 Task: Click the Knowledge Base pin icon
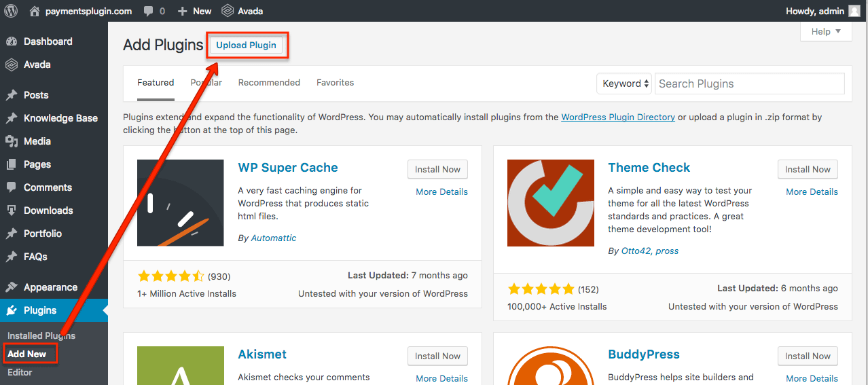pyautogui.click(x=12, y=118)
